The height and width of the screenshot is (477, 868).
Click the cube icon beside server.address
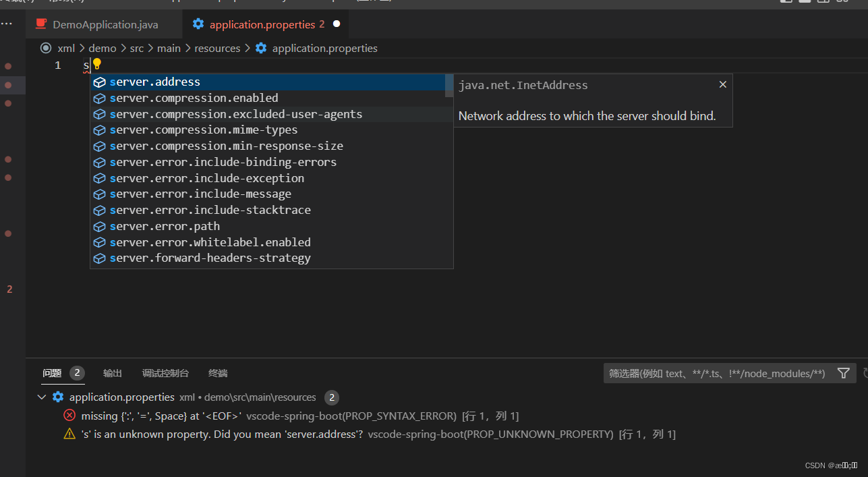[99, 82]
